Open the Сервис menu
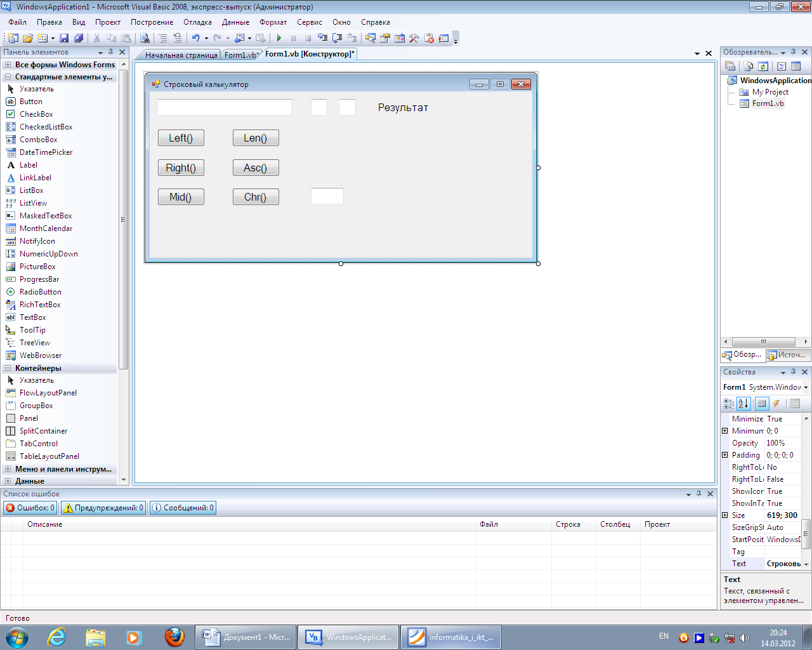The image size is (812, 650). (310, 22)
